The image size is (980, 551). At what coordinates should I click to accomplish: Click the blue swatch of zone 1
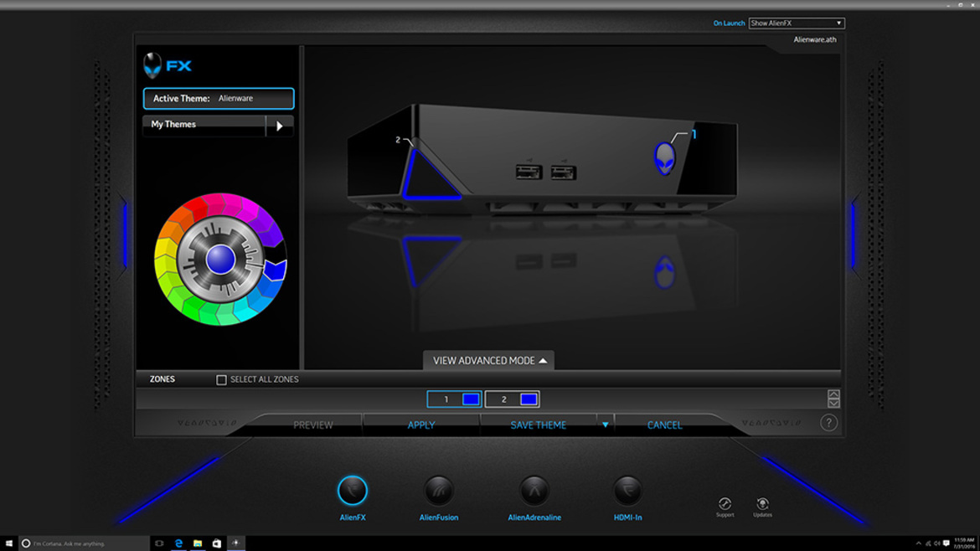[471, 399]
